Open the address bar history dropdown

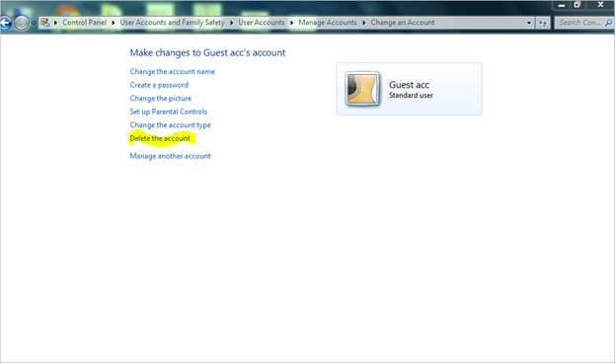[x=529, y=23]
